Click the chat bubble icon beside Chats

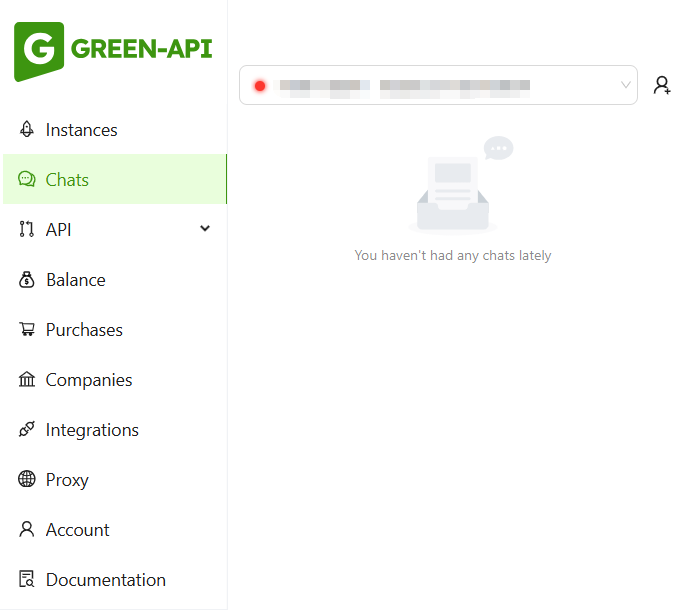tap(27, 180)
